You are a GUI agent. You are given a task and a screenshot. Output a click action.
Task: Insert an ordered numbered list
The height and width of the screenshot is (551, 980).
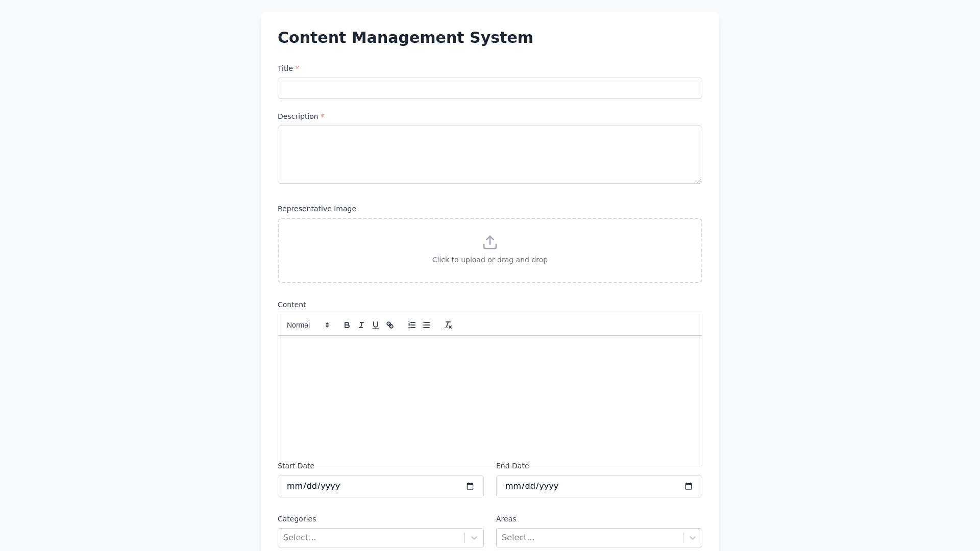(x=412, y=325)
